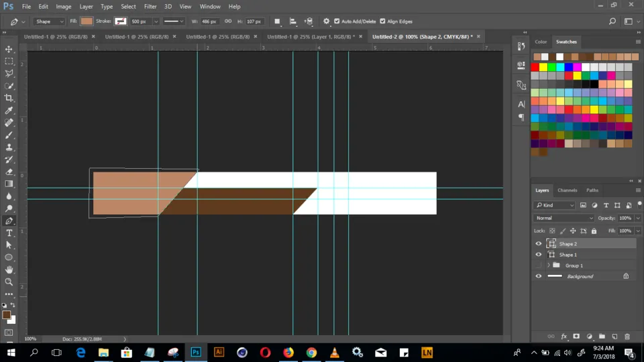644x362 pixels.
Task: Open stroke width dropdown
Action: [x=156, y=21]
